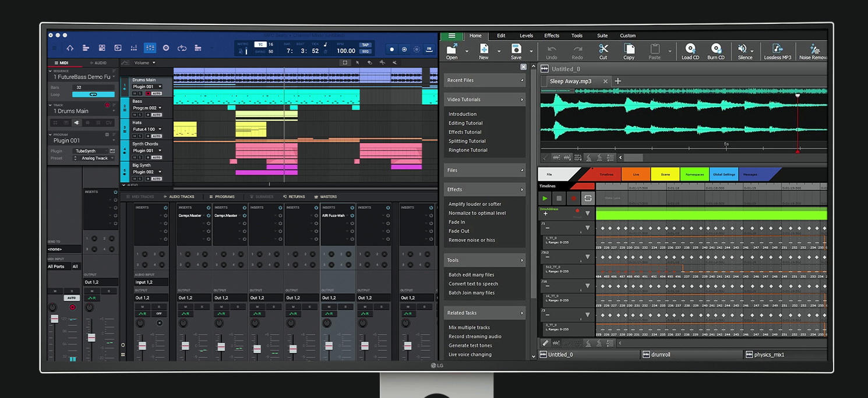Open the Splitting Tutorial link
Image resolution: width=868 pixels, height=398 pixels.
pyautogui.click(x=467, y=141)
